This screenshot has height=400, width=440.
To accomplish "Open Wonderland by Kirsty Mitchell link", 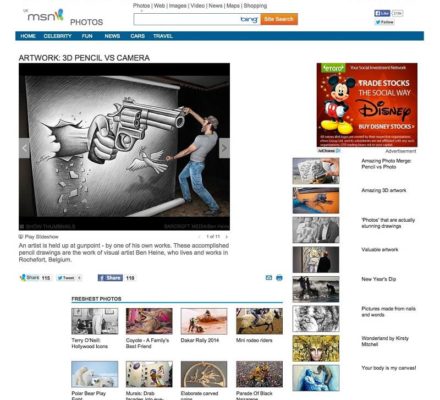I will [x=385, y=341].
